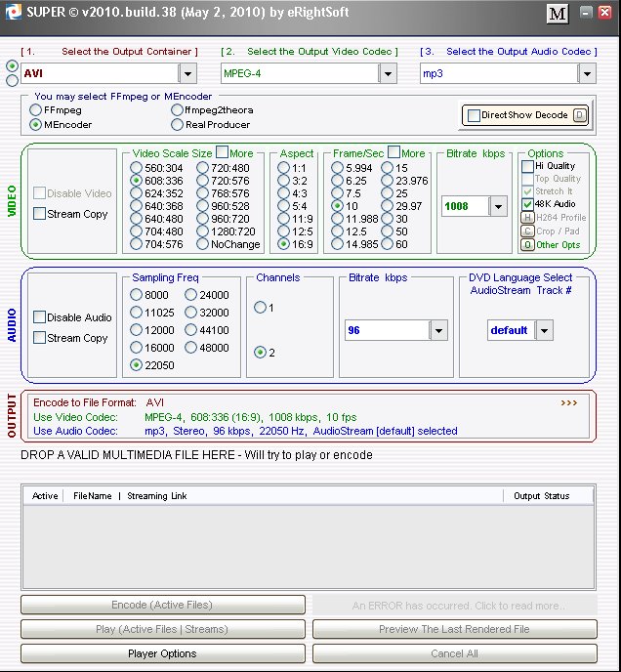This screenshot has height=672, width=621.
Task: Expand the video Bitrate 1008 dropdown
Action: pyautogui.click(x=498, y=206)
